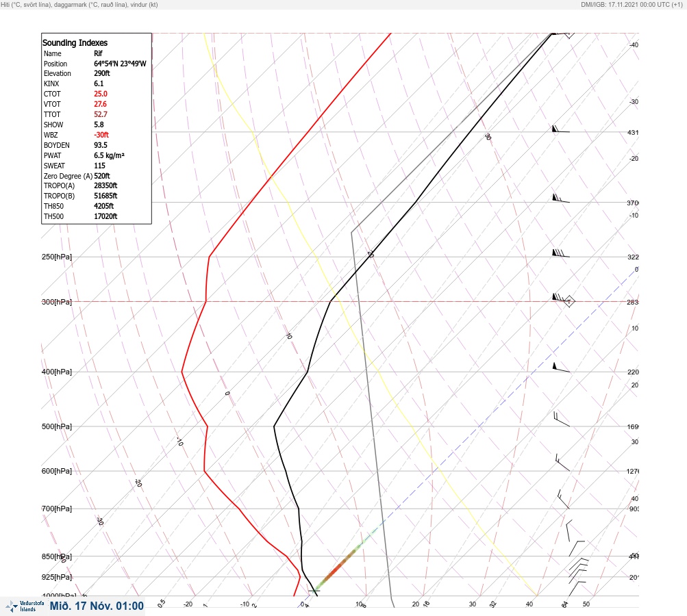Screen dimensions: 687x616
Task: Click the red TTOT value 52.7
Action: coord(100,114)
